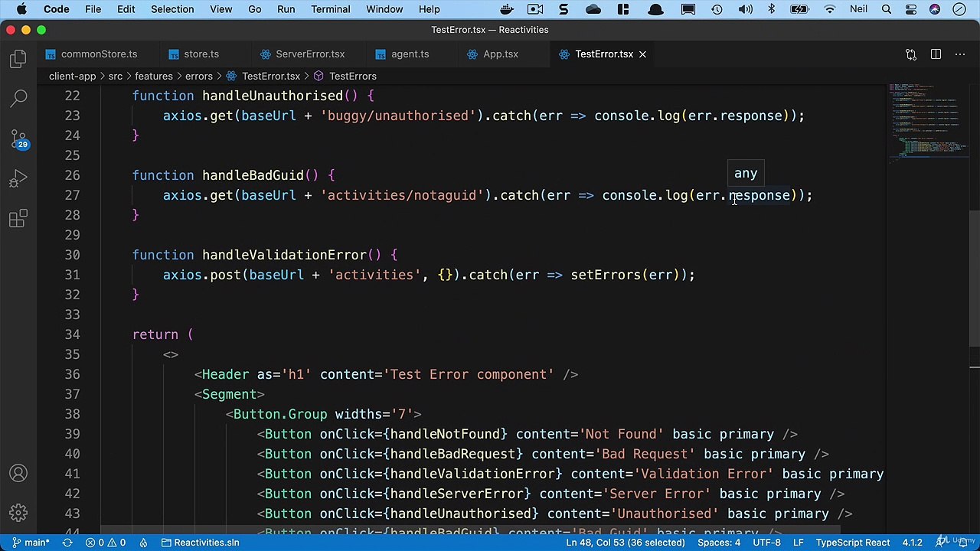Open Spotlight search in menu bar

[x=887, y=9]
